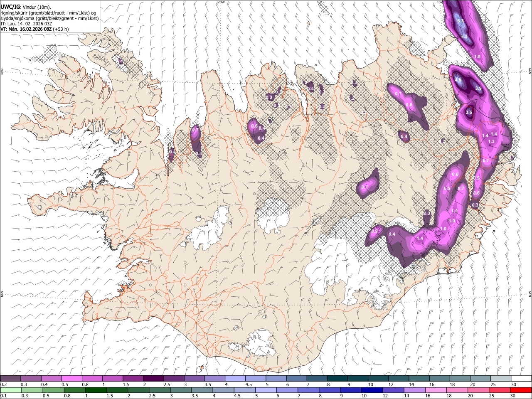Pick the darkest green 1 swatch, lower scale
The height and width of the screenshot is (399, 532).
pyautogui.click(x=96, y=390)
